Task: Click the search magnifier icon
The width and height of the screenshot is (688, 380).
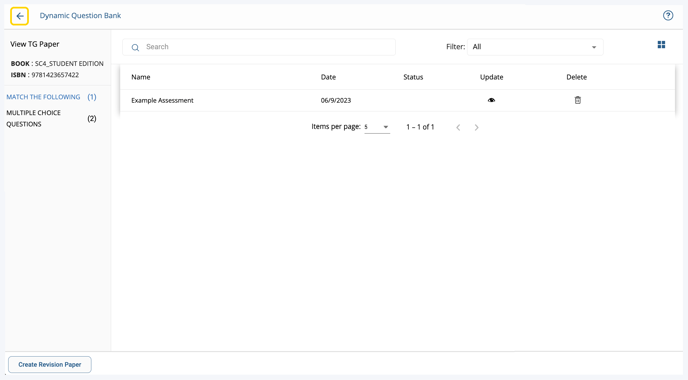Action: point(135,47)
